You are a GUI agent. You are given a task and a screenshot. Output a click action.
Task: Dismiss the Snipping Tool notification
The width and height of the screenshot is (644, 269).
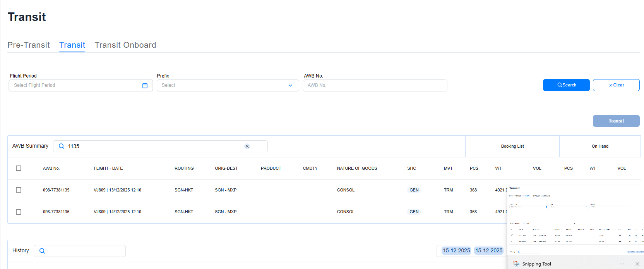(637, 264)
